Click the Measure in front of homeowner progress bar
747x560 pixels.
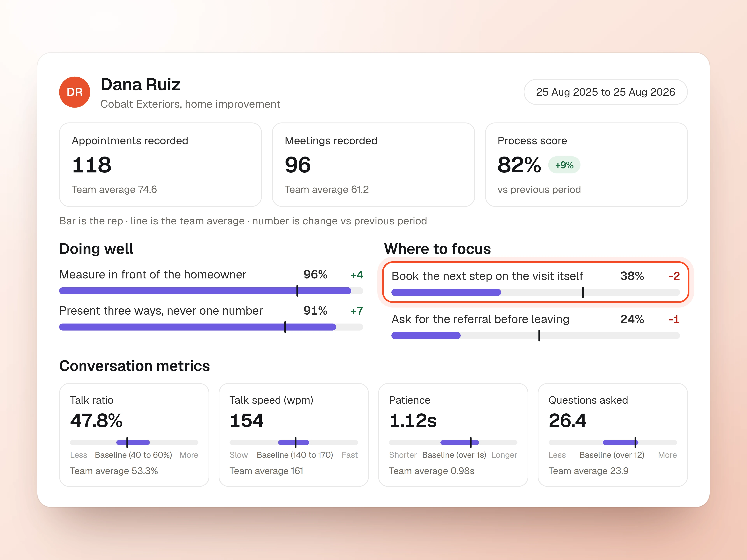click(211, 291)
